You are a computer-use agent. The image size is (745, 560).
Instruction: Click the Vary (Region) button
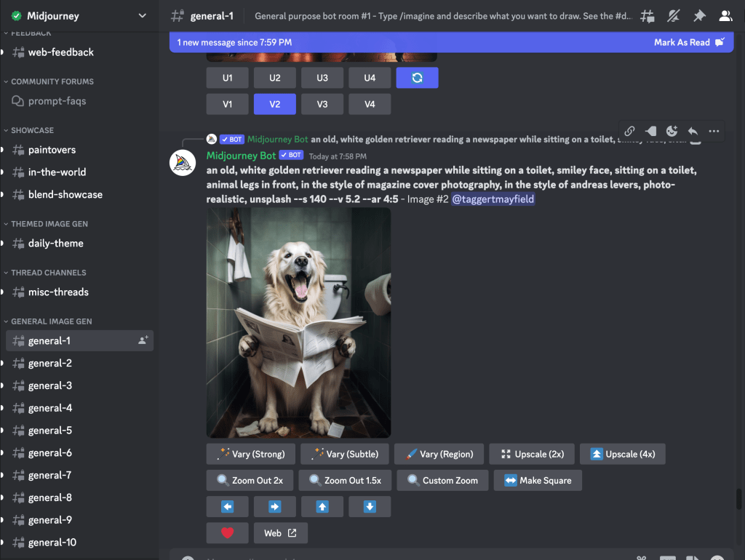pos(438,454)
